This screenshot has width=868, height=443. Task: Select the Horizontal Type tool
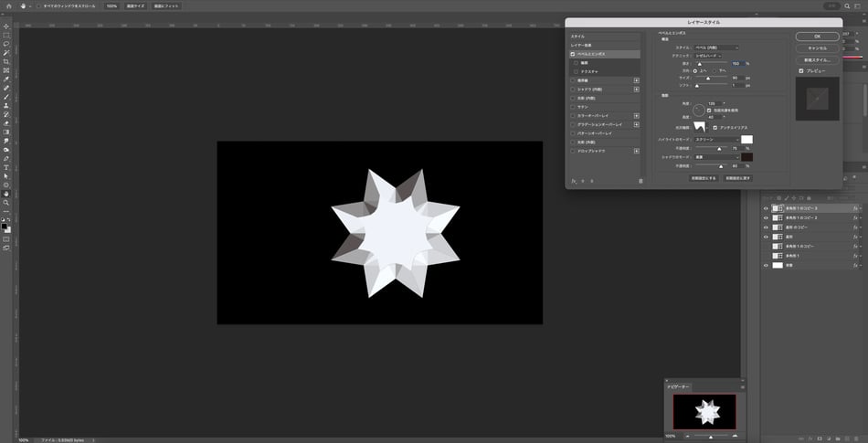6,167
